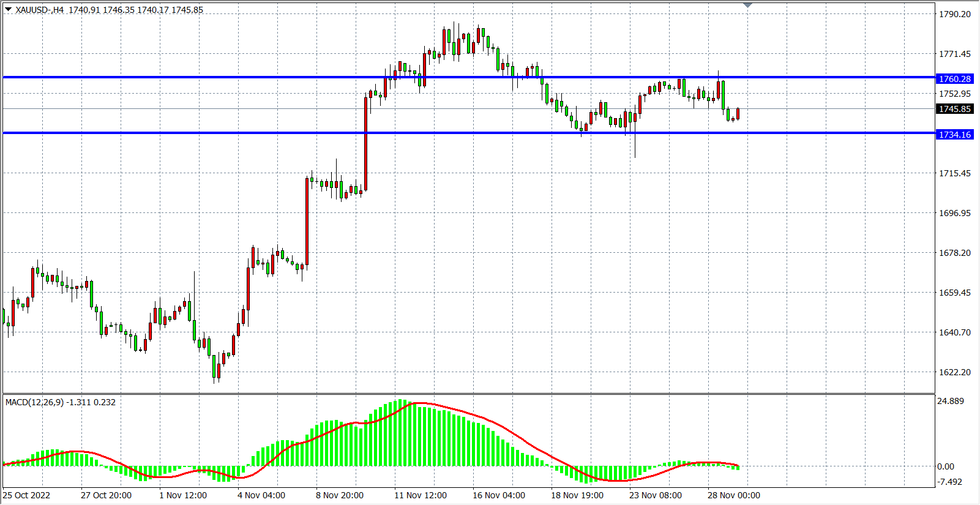Click the 28 Nov 00:00 time label
The width and height of the screenshot is (980, 505).
click(733, 495)
